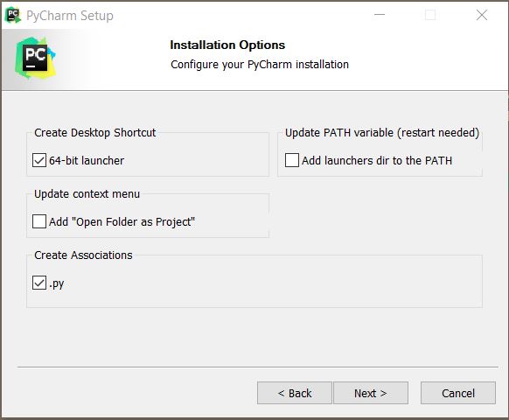509x420 pixels.
Task: Close the PyCharm Setup dialog
Action: [482, 15]
